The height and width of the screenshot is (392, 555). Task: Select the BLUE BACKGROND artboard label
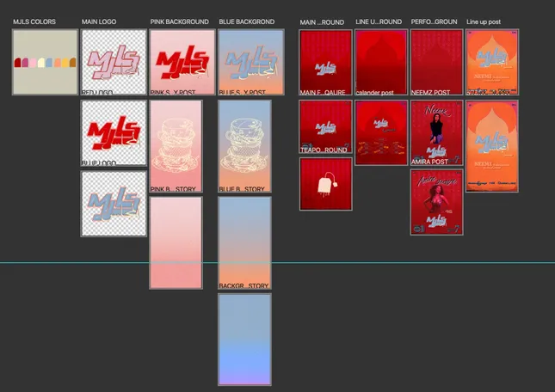point(247,21)
